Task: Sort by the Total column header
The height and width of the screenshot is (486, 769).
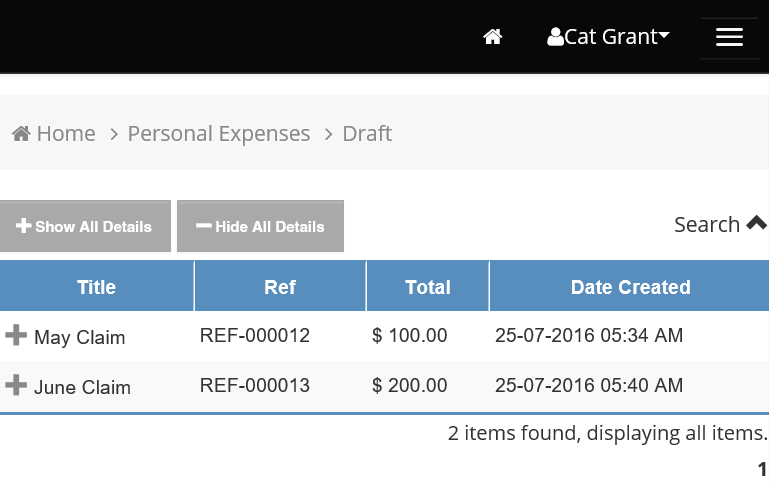Action: 428,287
